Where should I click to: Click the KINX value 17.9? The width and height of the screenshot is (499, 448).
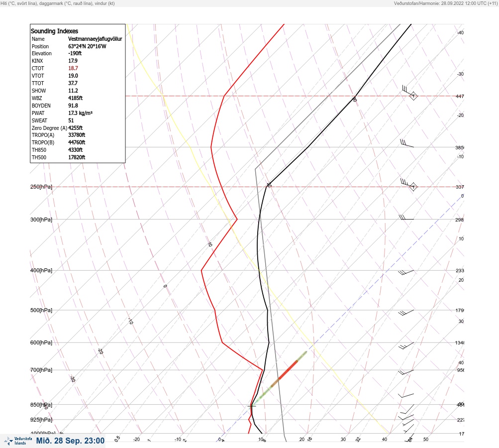coord(73,61)
